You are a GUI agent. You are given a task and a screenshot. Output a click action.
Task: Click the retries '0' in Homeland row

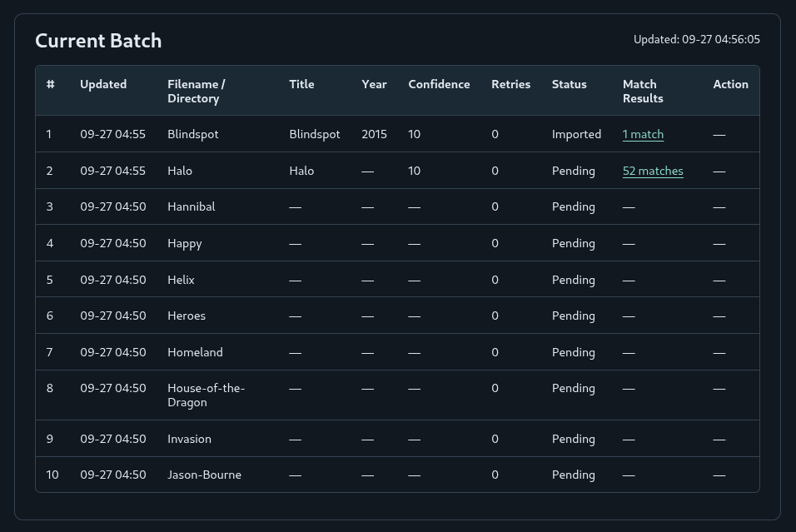pyautogui.click(x=495, y=352)
